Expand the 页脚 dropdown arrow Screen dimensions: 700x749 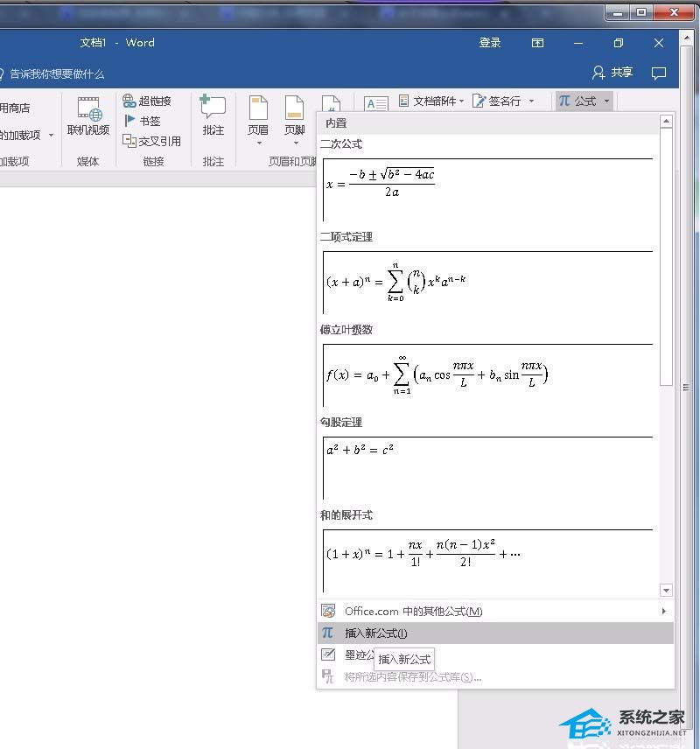[296, 143]
